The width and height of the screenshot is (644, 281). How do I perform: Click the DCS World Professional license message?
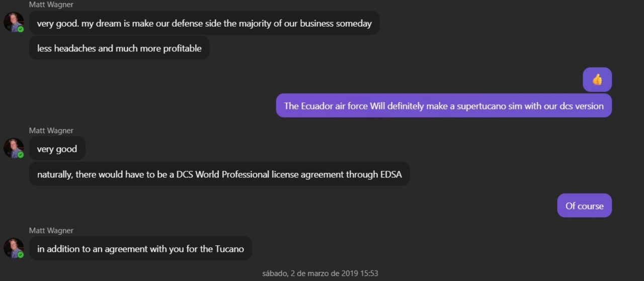[x=219, y=174]
